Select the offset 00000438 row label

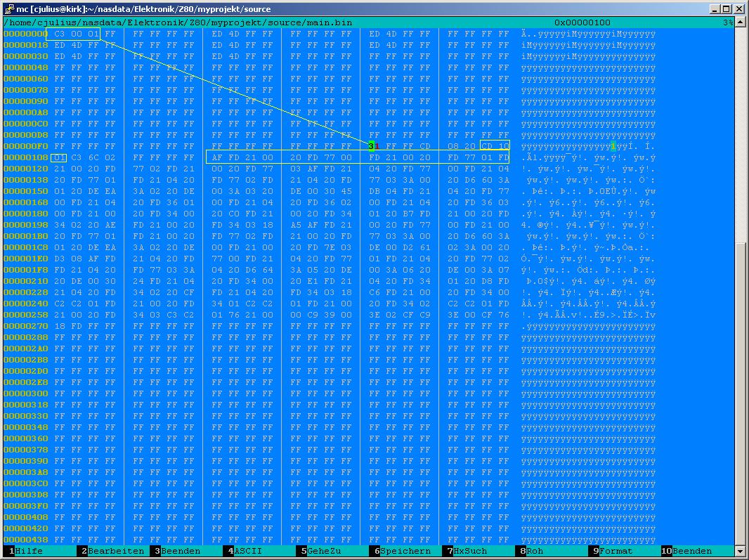(26, 540)
